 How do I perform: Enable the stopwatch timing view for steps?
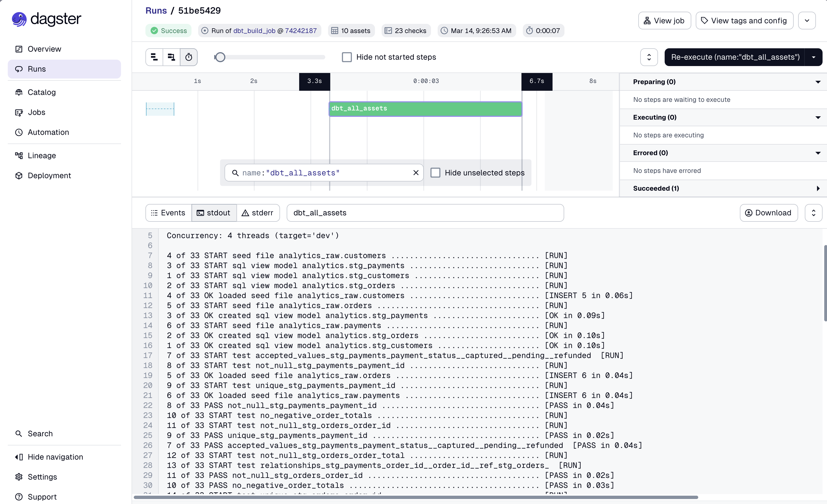(x=189, y=57)
